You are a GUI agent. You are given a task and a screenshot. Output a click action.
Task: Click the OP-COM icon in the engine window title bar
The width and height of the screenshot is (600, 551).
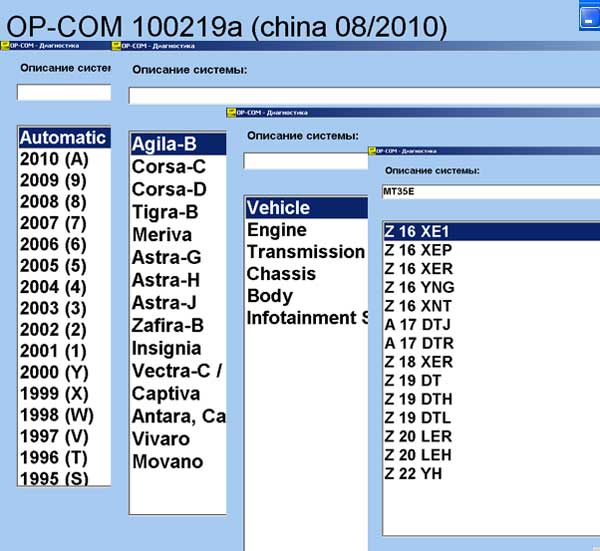pos(374,150)
